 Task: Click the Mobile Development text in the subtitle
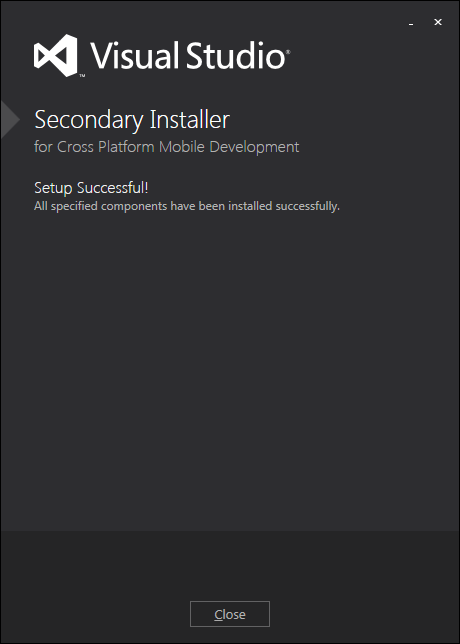(x=229, y=147)
